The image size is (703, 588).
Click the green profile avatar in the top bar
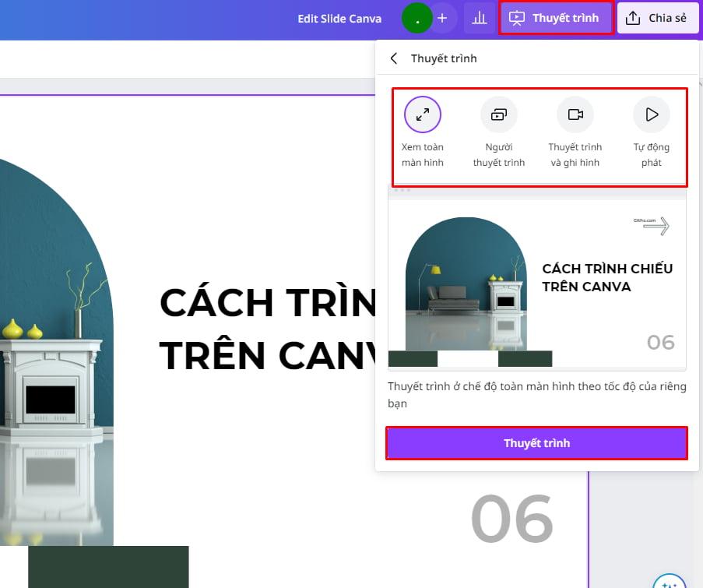pos(417,16)
